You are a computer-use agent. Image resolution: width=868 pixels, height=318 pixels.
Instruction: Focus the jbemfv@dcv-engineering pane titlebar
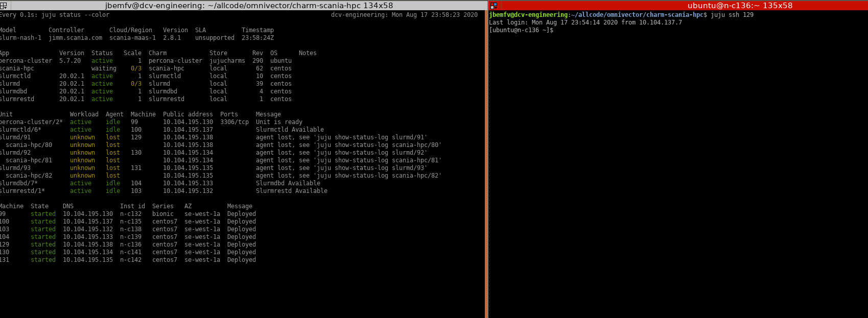point(249,6)
